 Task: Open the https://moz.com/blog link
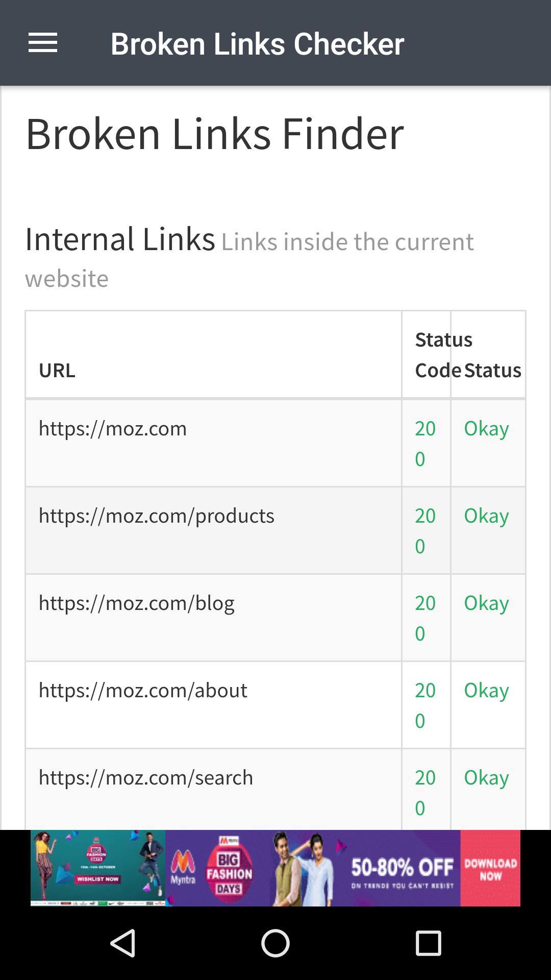point(137,603)
